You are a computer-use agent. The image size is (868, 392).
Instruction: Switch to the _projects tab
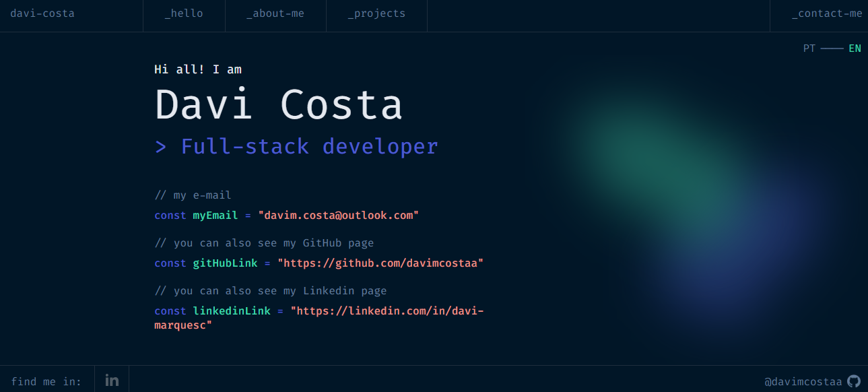(x=376, y=13)
